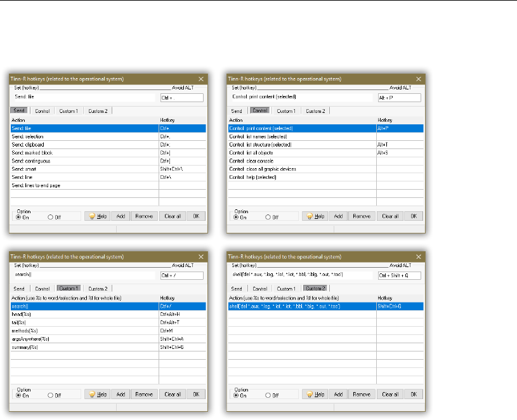Select 'Send: marked block' row

108,153
